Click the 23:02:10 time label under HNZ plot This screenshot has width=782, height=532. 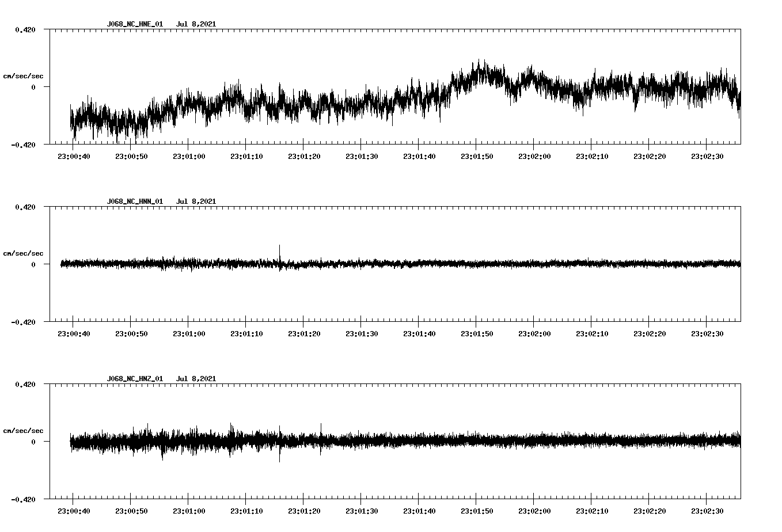[x=591, y=511]
